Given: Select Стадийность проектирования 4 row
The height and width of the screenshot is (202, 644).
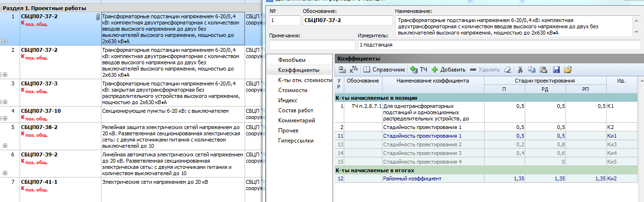Looking at the screenshot, I should pos(486,162).
